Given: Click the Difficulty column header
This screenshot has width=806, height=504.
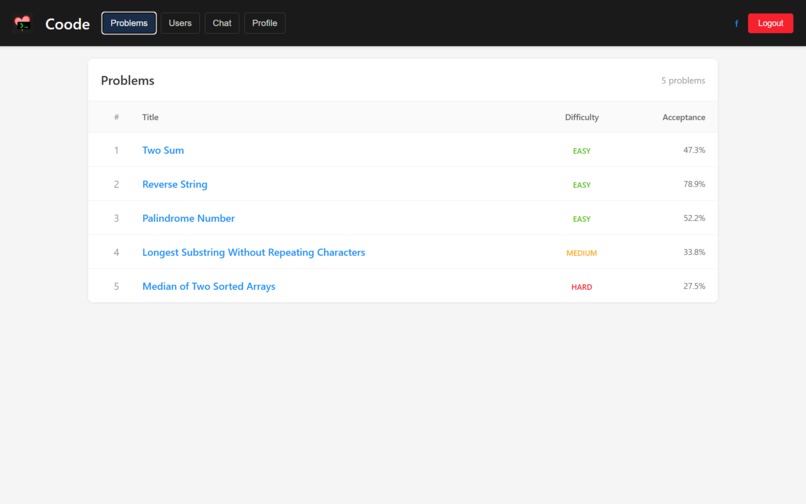Looking at the screenshot, I should coord(581,117).
